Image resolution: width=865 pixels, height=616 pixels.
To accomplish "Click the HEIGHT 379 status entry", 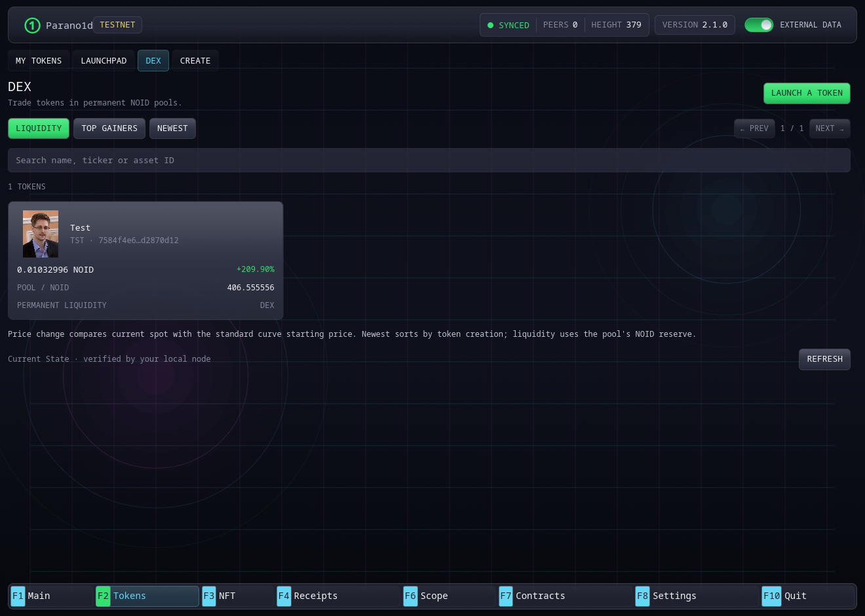I will coord(616,25).
